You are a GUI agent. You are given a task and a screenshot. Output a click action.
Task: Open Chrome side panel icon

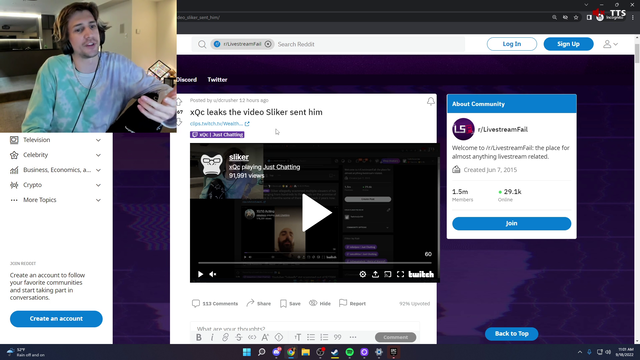(x=589, y=18)
